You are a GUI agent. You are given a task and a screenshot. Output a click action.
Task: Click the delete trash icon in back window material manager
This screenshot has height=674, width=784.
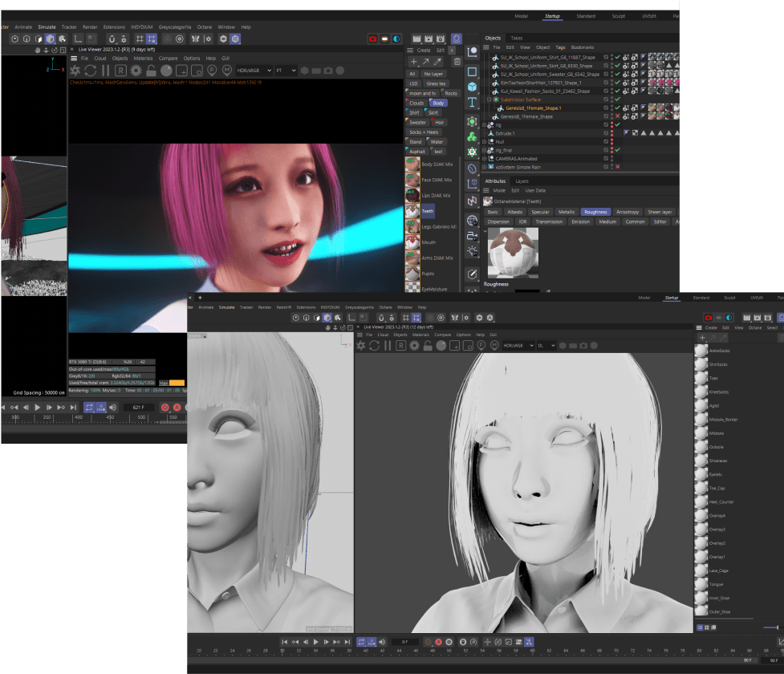tap(457, 62)
